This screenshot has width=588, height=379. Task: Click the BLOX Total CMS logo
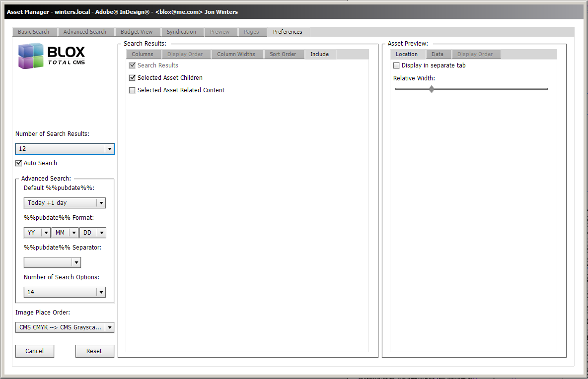tap(52, 56)
